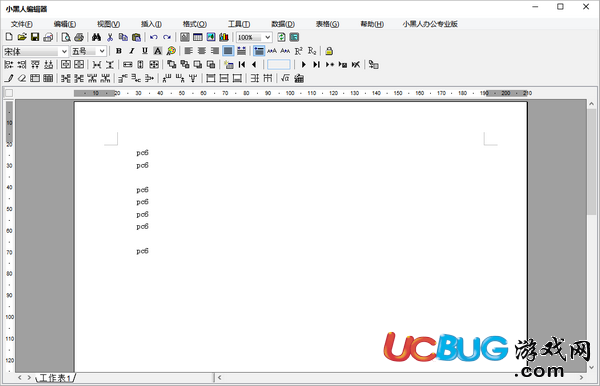This screenshot has height=386, width=600.
Task: Open file with the folder icon
Action: click(x=22, y=37)
